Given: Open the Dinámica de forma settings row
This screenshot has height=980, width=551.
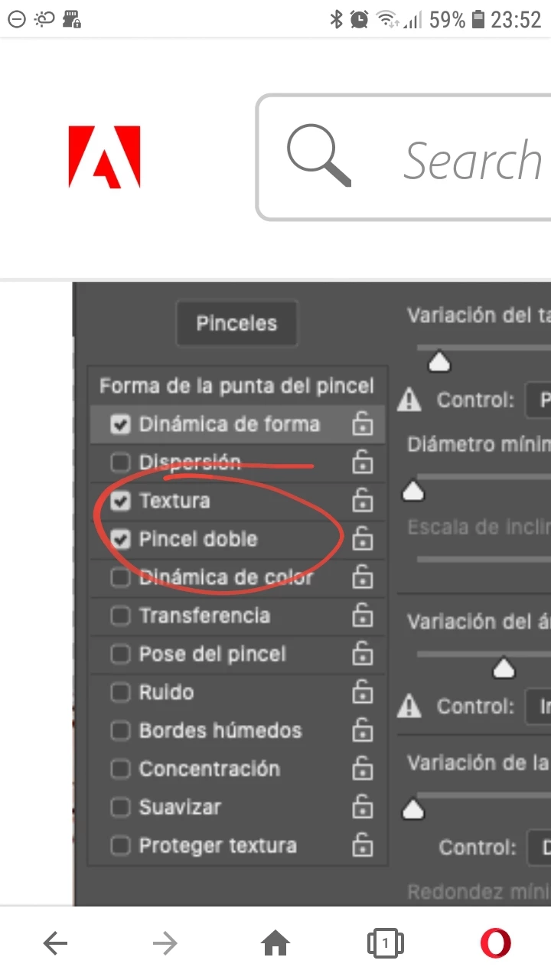Looking at the screenshot, I should point(237,424).
